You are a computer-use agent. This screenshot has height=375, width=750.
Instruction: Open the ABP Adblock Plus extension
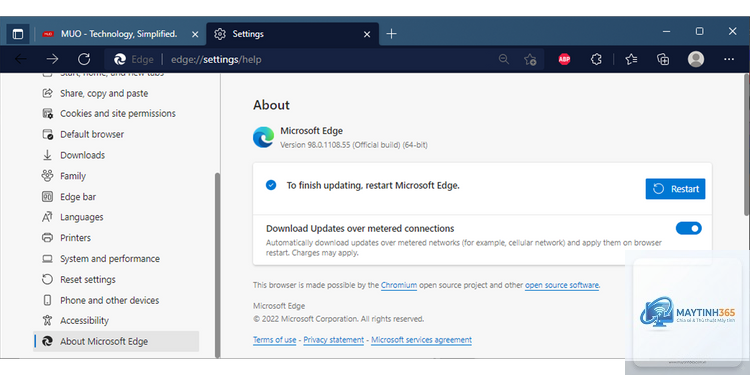tap(564, 59)
